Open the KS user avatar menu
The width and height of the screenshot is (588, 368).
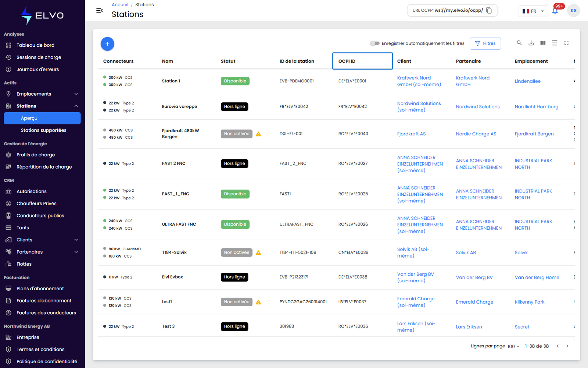tap(573, 11)
